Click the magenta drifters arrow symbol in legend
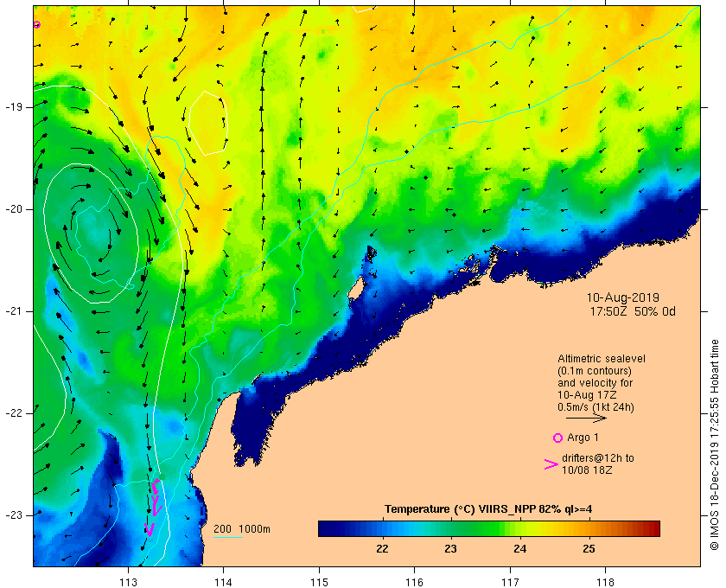Screen dimensions: 726x588 click(x=551, y=464)
